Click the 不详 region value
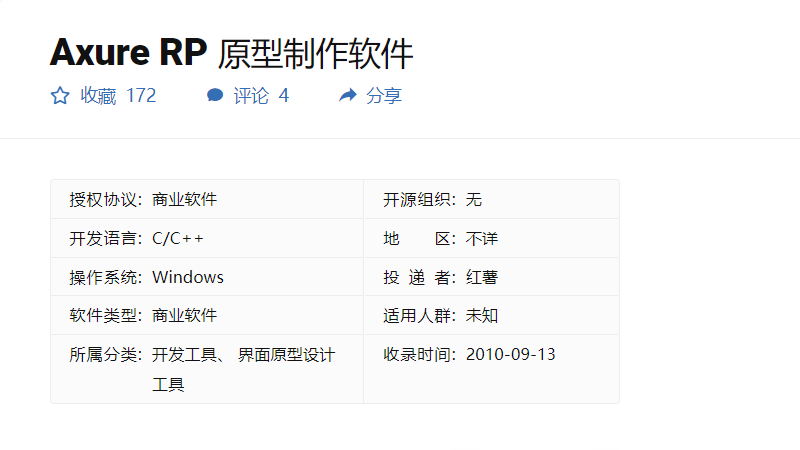The height and width of the screenshot is (450, 800). (482, 238)
